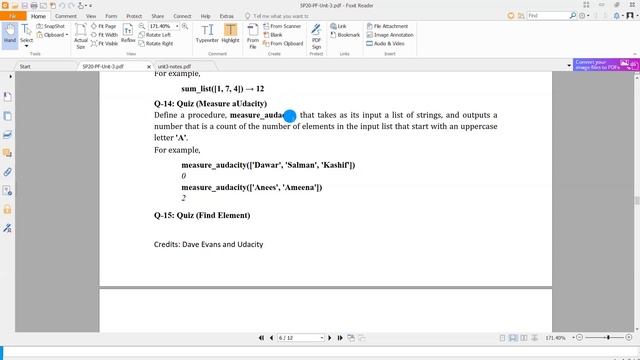Viewport: 640px width, 360px height.
Task: Enable continuous page view mode
Action: click(x=513, y=338)
